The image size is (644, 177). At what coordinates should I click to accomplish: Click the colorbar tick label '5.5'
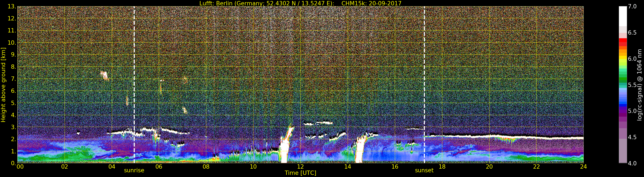[x=632, y=85]
